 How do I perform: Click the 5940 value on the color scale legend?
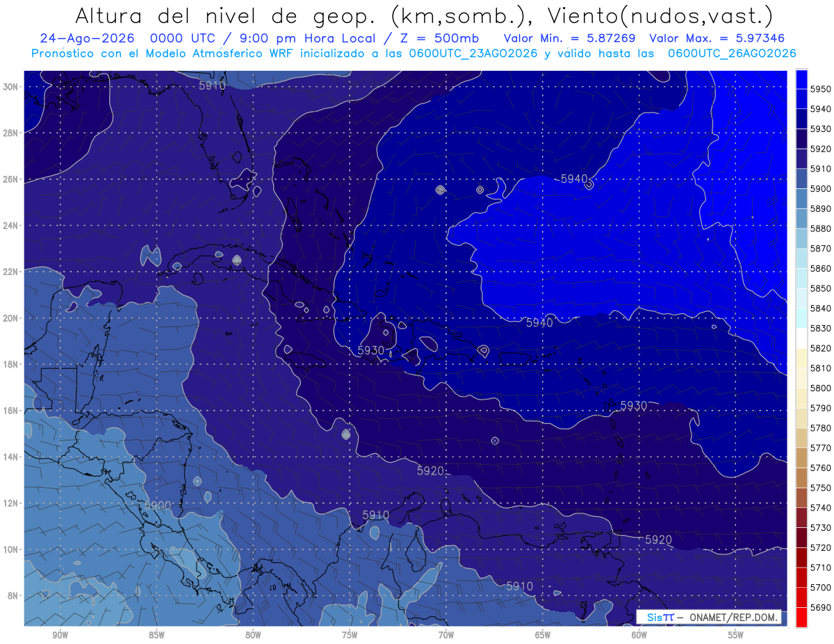[x=821, y=109]
